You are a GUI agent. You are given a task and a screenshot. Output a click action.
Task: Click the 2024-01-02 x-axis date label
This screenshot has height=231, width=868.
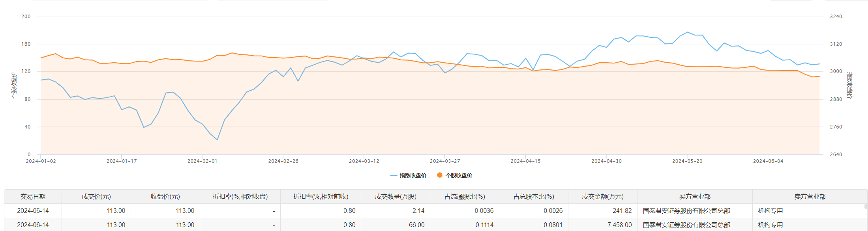[x=41, y=161]
